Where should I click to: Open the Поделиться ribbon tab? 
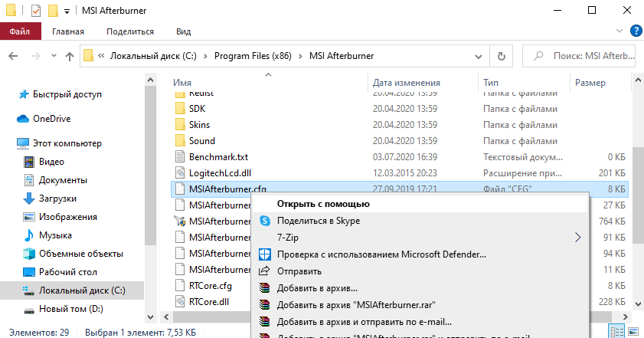pos(129,31)
